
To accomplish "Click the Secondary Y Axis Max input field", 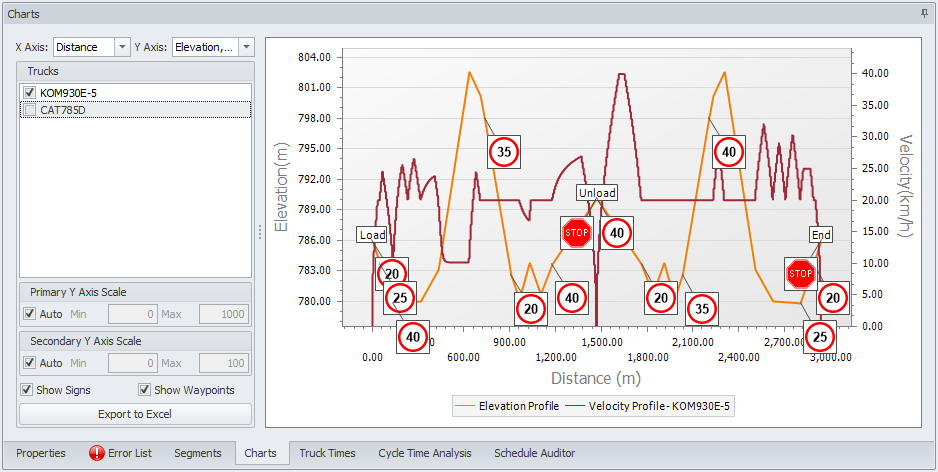I will coord(224,363).
